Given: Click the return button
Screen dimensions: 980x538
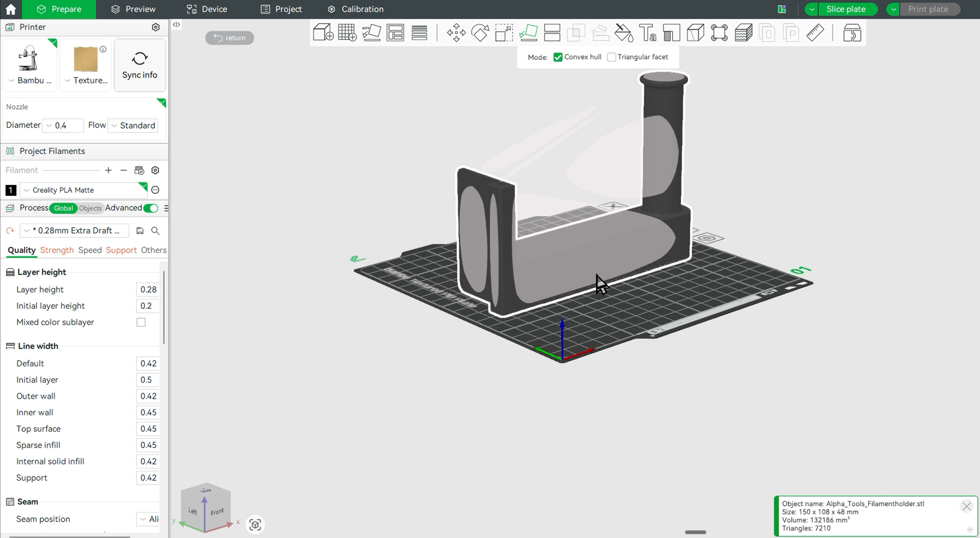Looking at the screenshot, I should click(x=229, y=38).
